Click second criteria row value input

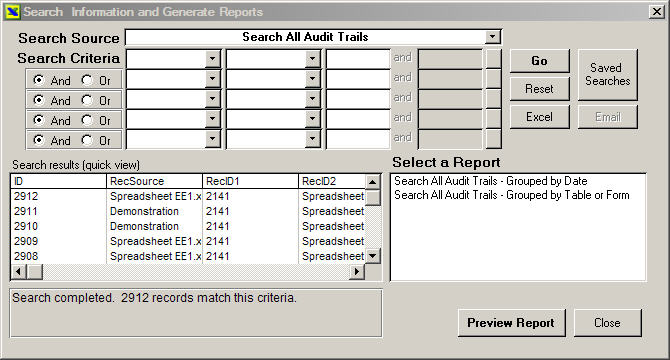pos(358,79)
